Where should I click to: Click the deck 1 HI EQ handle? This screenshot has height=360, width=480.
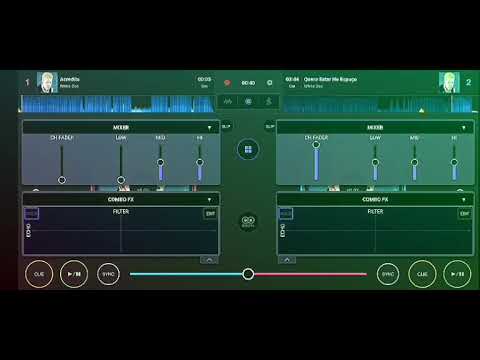click(200, 162)
